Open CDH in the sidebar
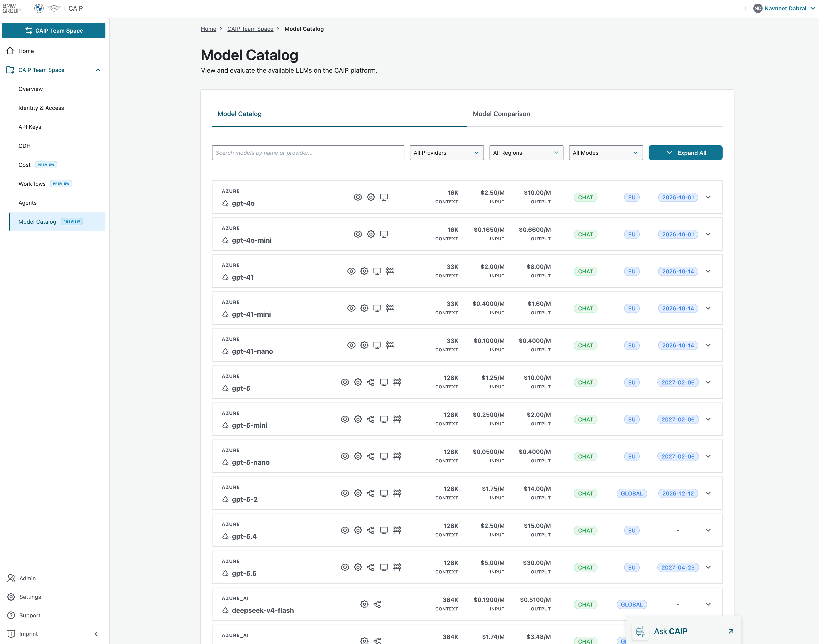This screenshot has width=819, height=644. 25,146
